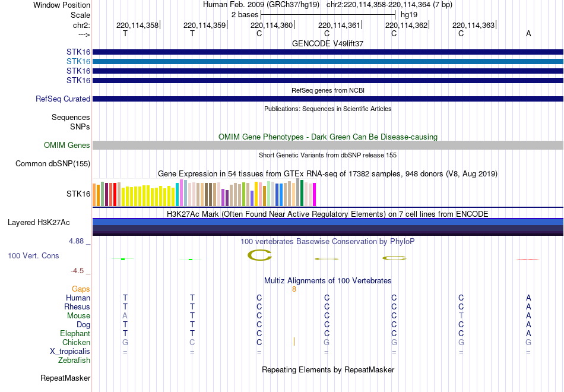The width and height of the screenshot is (564, 392).
Task: Click the light-blue STK16 transcript label
Action: coord(78,61)
